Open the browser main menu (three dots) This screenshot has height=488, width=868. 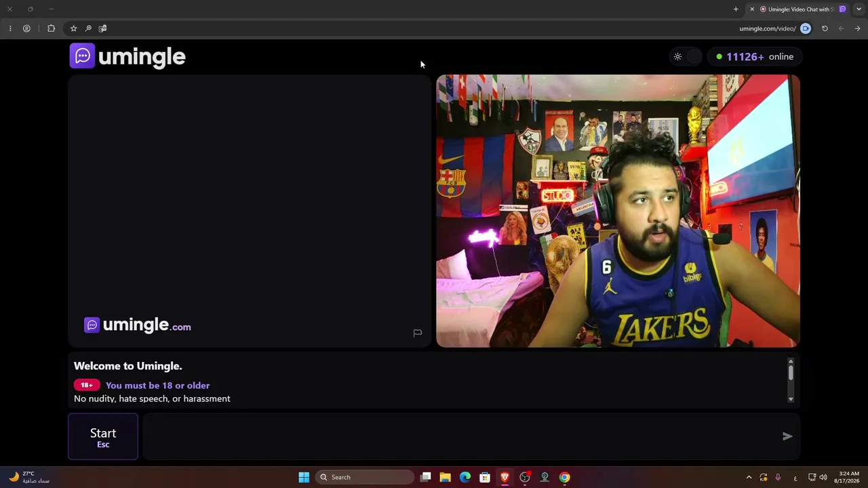coord(10,28)
